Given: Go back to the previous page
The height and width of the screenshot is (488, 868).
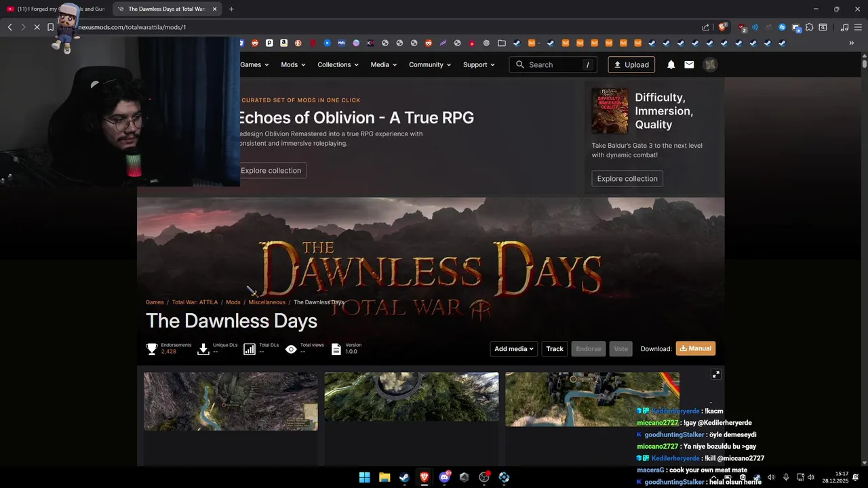Looking at the screenshot, I should [x=9, y=27].
